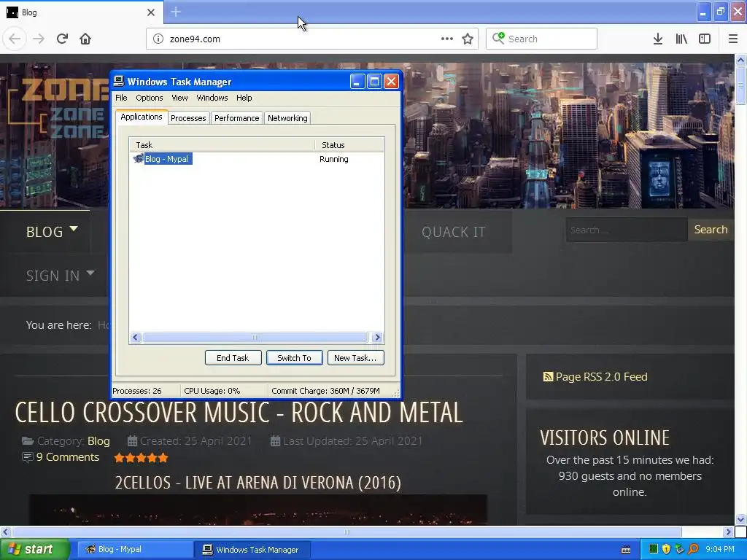Focus the website search text field

pos(627,230)
